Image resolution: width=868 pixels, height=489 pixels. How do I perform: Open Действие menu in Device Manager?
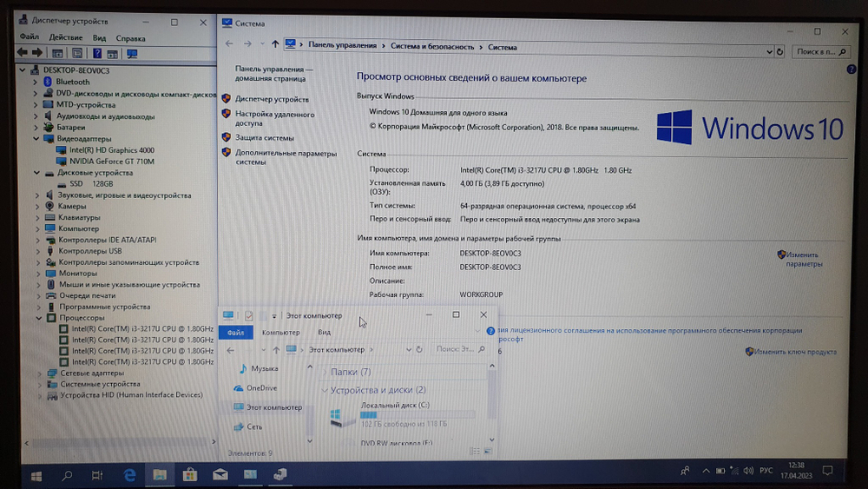coord(65,37)
